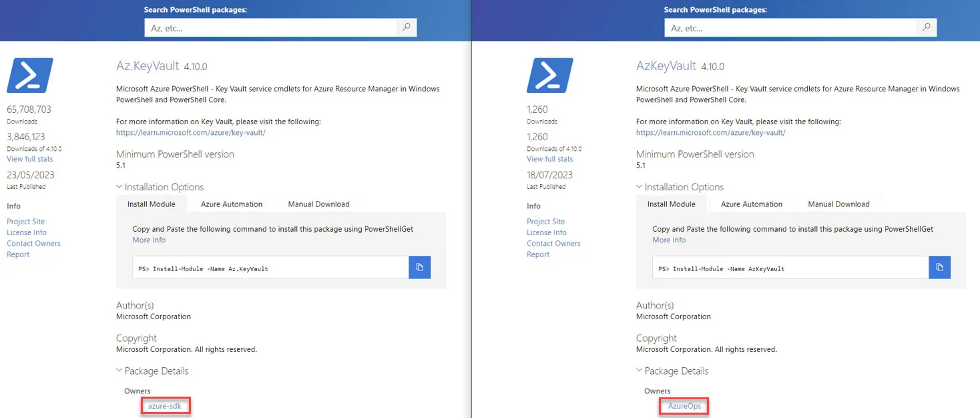Click the 18/07/2023 last published date

click(x=550, y=176)
